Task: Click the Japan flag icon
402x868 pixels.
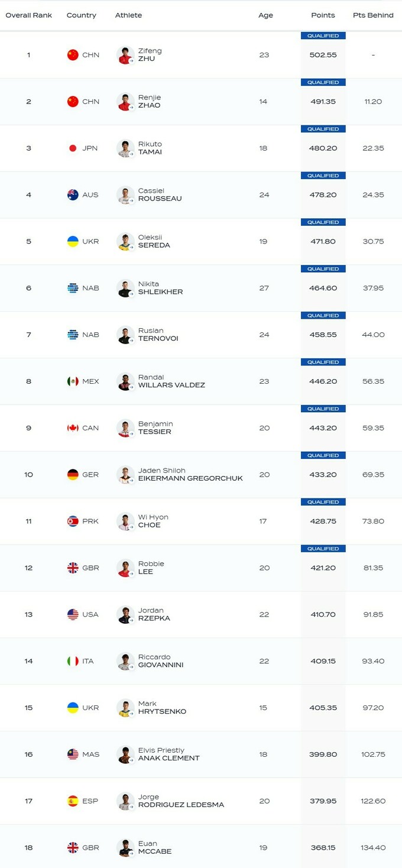Action: pos(73,148)
